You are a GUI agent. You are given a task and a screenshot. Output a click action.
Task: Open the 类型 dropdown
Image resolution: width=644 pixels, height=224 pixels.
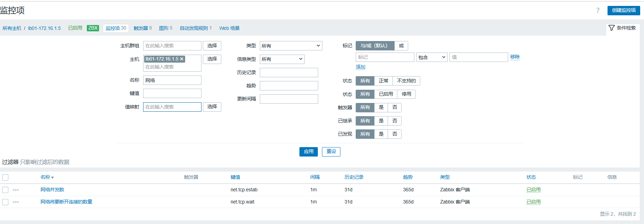pyautogui.click(x=291, y=46)
